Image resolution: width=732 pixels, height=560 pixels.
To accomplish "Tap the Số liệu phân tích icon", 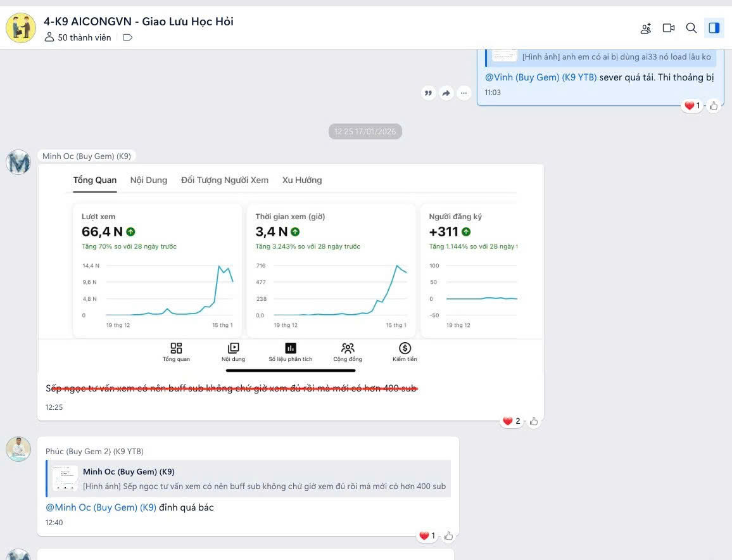I will pos(291,352).
